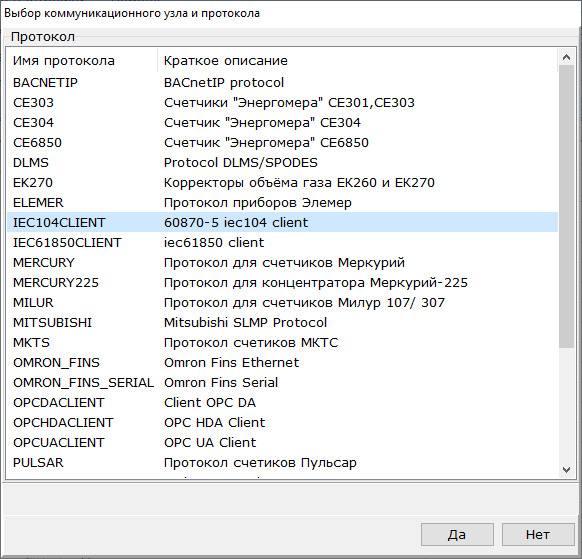Click the Краткое описание column header
This screenshot has width=582, height=559.
(357, 61)
